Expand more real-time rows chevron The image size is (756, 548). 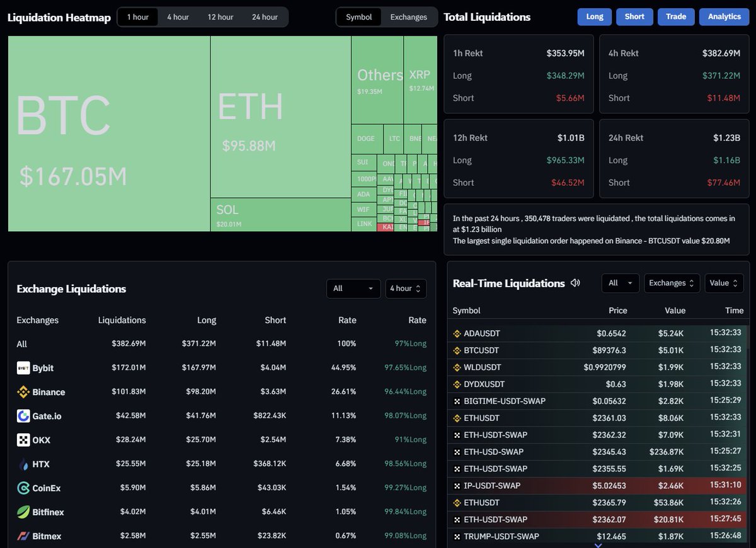coord(598,545)
